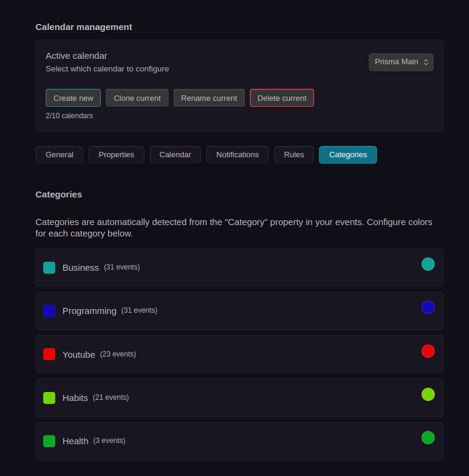The height and width of the screenshot is (476, 469).
Task: Open the Habits round color picker
Action: point(428,394)
